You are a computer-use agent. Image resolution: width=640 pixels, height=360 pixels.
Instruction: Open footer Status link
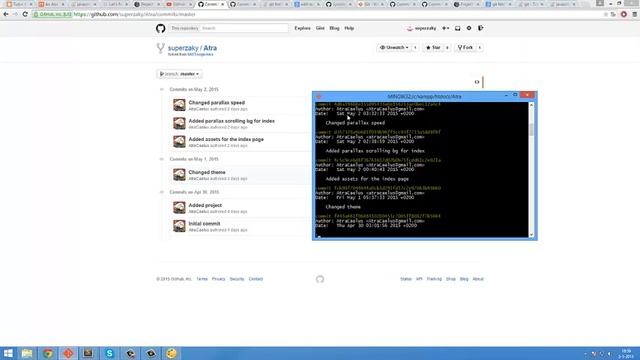pos(406,279)
